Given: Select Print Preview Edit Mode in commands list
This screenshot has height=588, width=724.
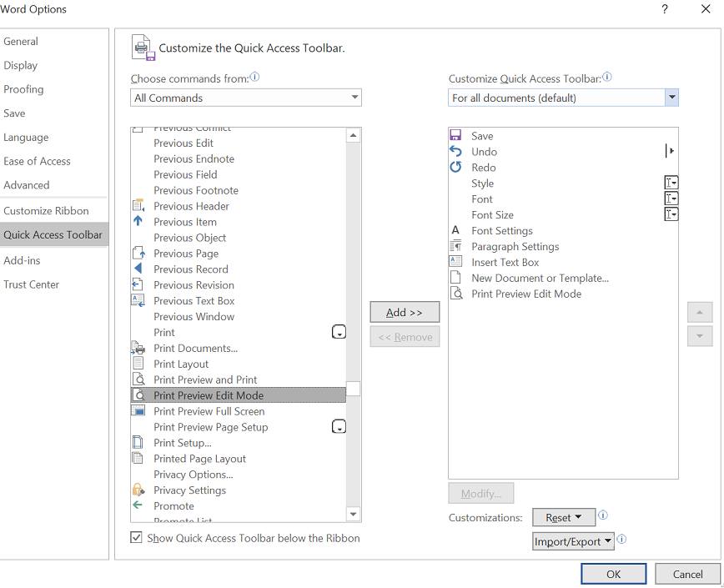Looking at the screenshot, I should (x=239, y=395).
